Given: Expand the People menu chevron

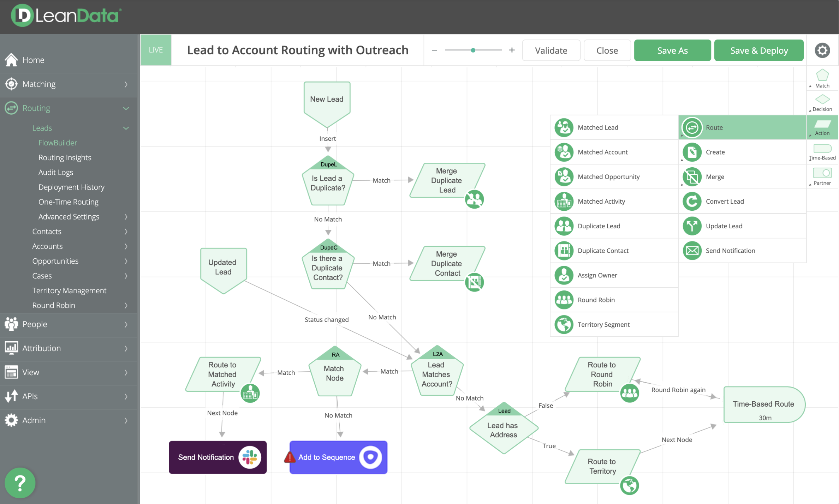Looking at the screenshot, I should 126,324.
